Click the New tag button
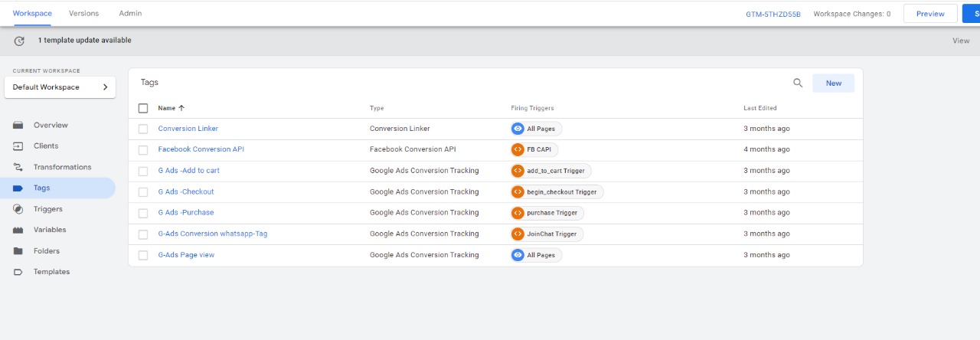 coord(833,83)
